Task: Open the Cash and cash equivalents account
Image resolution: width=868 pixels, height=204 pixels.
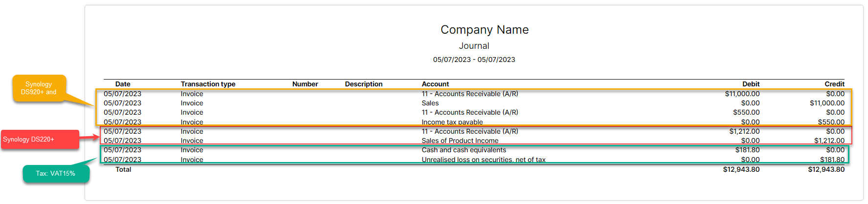Action: [464, 150]
